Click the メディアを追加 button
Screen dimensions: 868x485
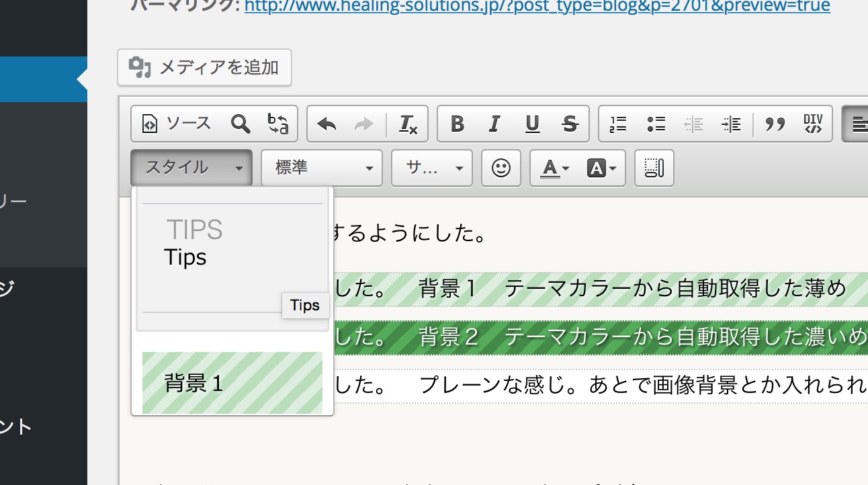pos(204,67)
